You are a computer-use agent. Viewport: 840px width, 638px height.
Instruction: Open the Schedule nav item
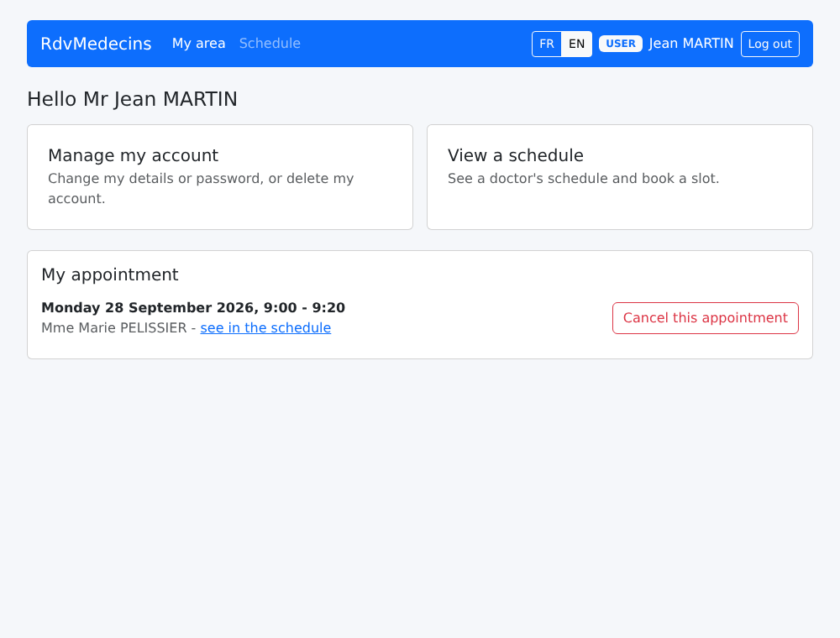coord(270,44)
